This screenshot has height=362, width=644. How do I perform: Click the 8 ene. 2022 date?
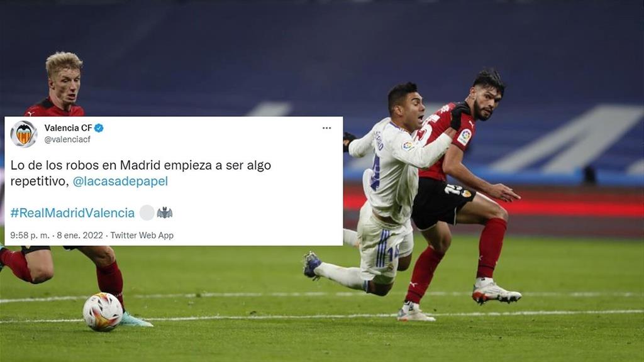pyautogui.click(x=80, y=235)
